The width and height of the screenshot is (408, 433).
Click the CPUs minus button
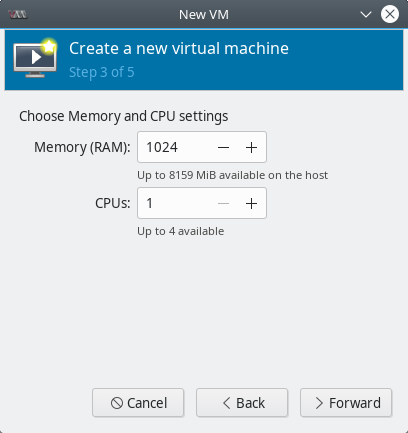(223, 203)
